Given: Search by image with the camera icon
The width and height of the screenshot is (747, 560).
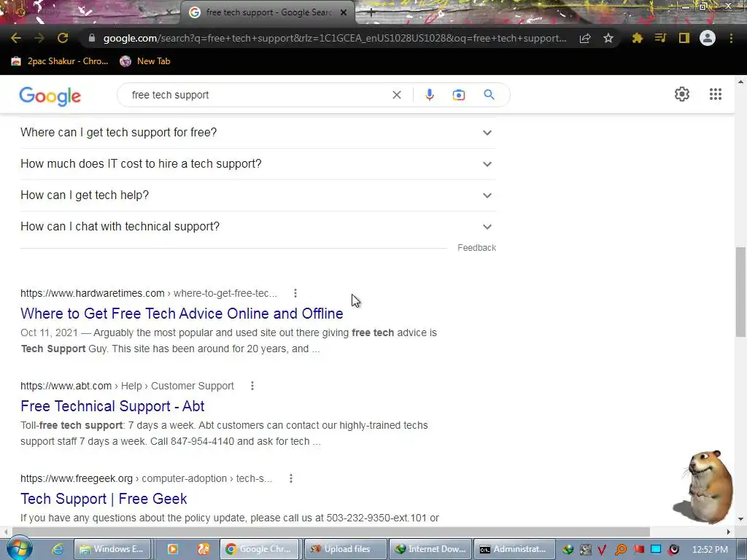Looking at the screenshot, I should click(458, 95).
